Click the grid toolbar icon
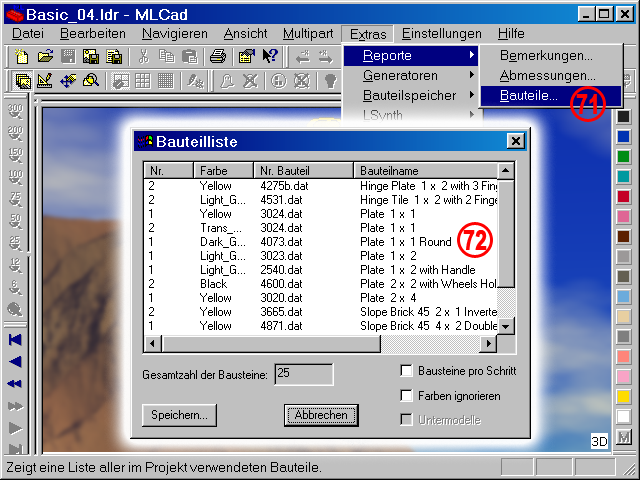 pos(143,80)
